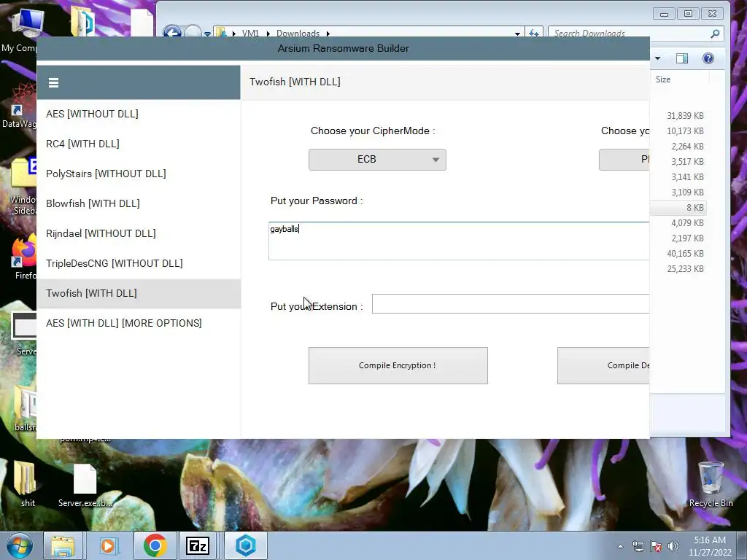
Task: Select Blowfish [WITH DLL] option
Action: (x=139, y=204)
